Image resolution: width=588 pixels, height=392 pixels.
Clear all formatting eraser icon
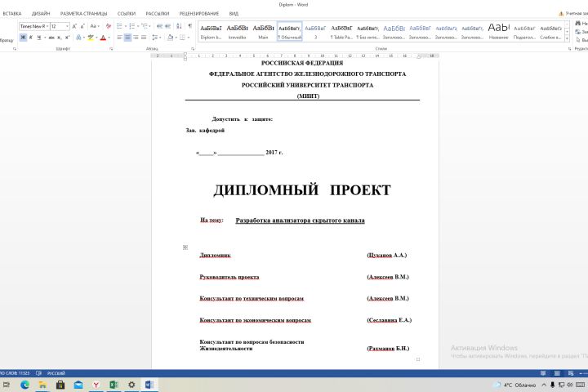click(109, 26)
